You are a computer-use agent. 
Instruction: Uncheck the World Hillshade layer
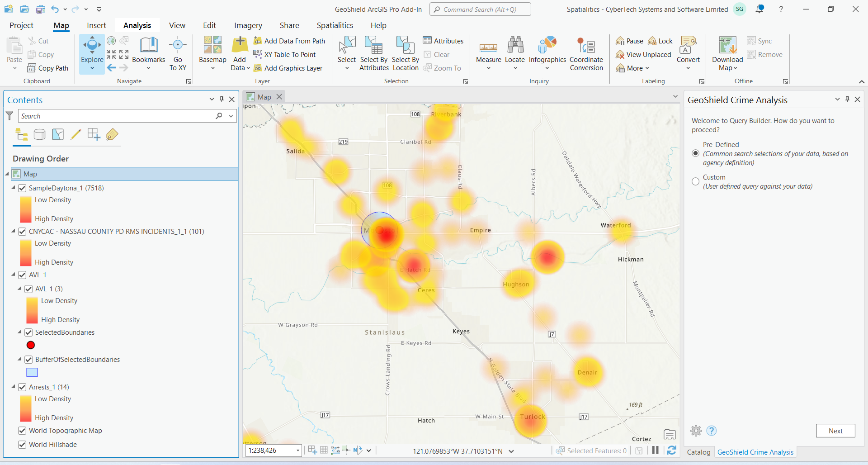point(22,445)
